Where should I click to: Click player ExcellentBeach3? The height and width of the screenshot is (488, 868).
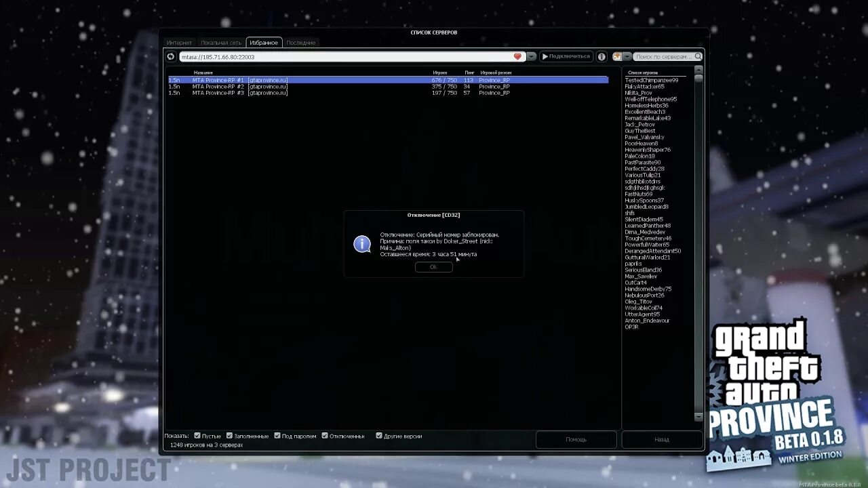coord(645,112)
